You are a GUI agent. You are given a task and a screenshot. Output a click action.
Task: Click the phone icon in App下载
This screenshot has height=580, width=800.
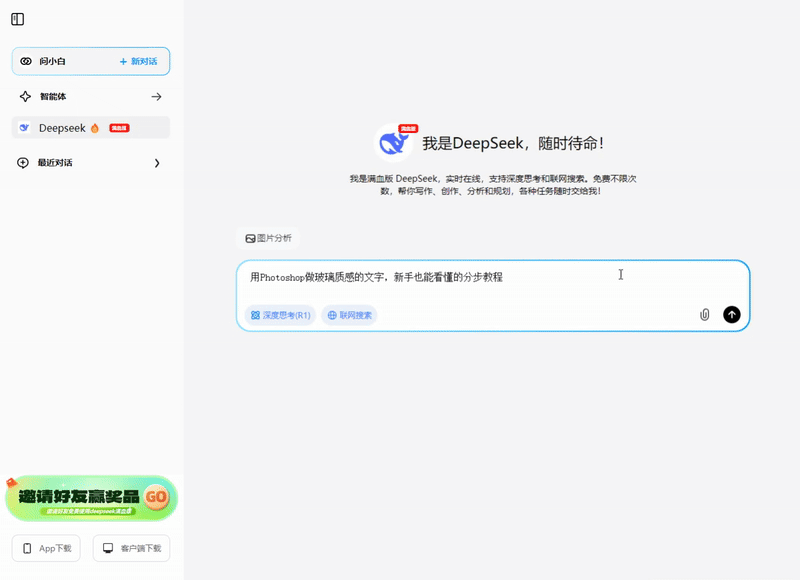coord(27,548)
